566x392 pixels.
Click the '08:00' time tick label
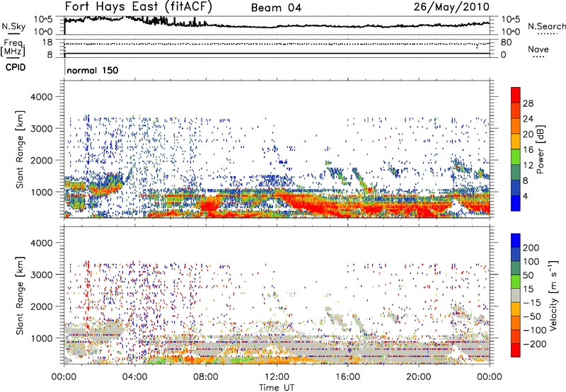coord(206,377)
